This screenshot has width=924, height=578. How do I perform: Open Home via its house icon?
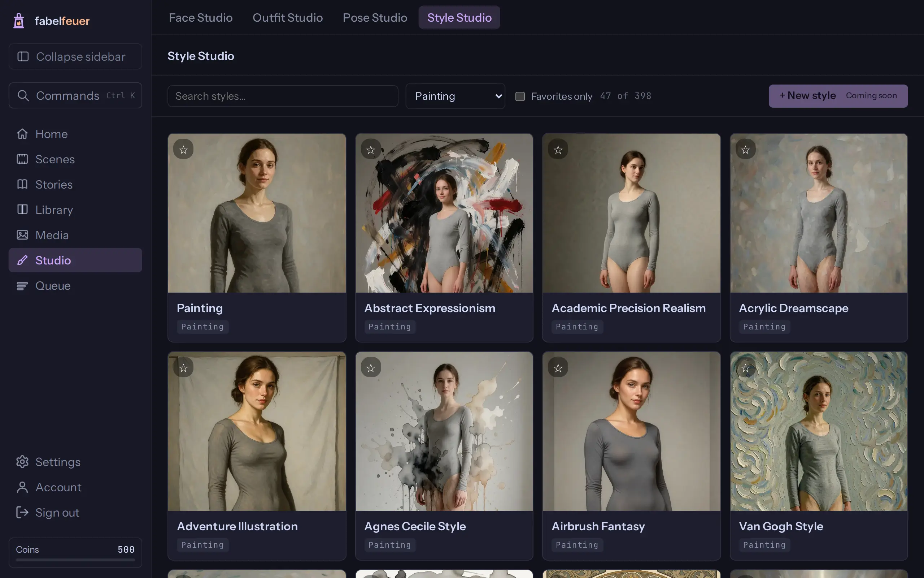point(22,134)
